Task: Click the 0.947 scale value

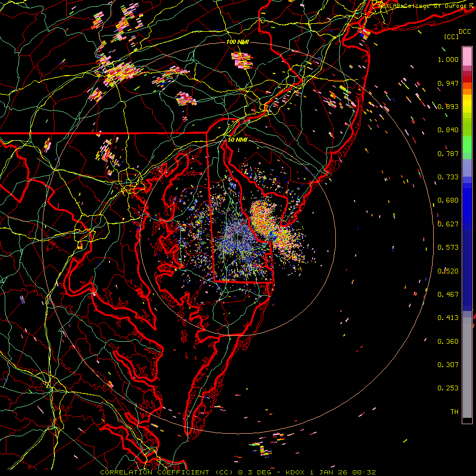Action: tap(448, 83)
